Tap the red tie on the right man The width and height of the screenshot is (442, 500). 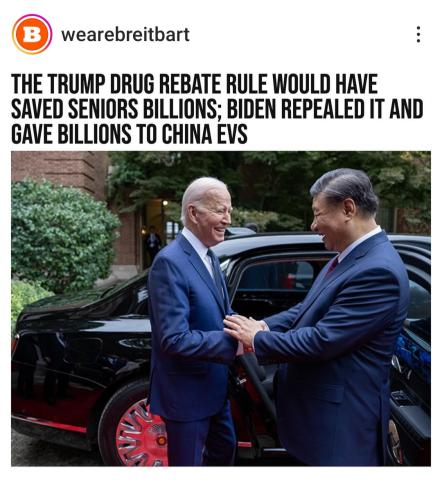pyautogui.click(x=332, y=266)
